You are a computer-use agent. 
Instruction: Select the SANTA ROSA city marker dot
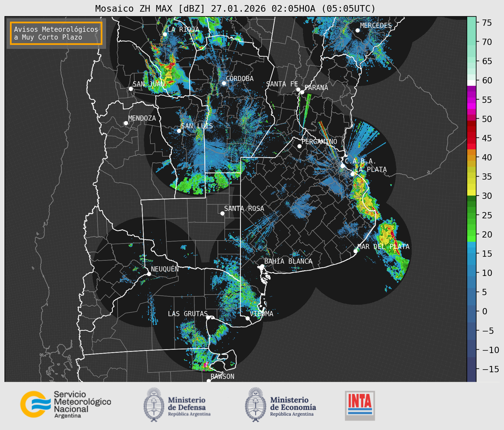[x=222, y=213]
